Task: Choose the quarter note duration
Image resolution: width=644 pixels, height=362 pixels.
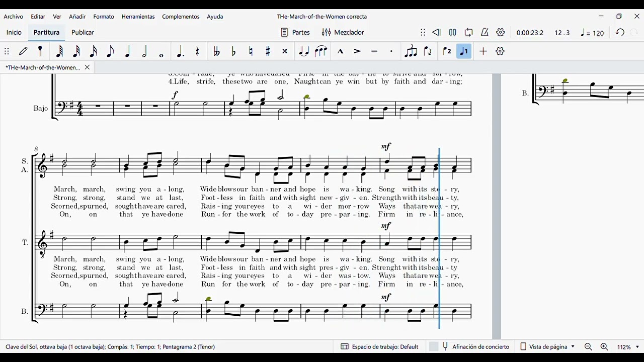Action: click(127, 51)
